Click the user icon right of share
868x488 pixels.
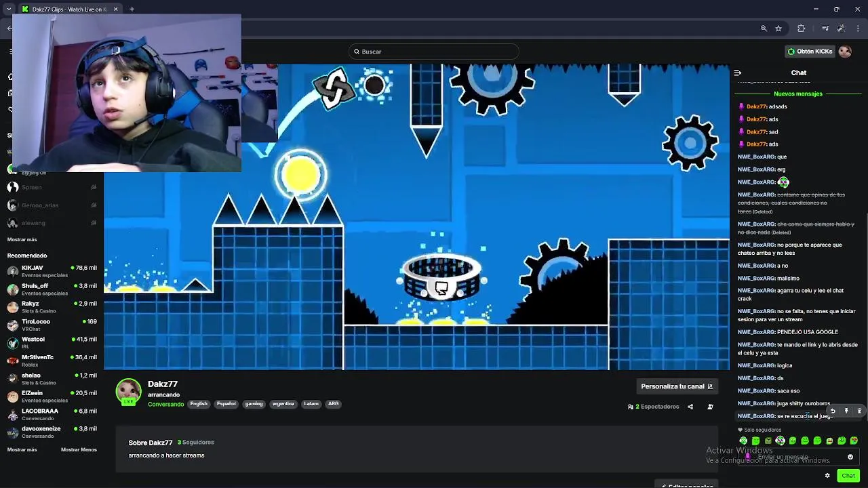(710, 407)
